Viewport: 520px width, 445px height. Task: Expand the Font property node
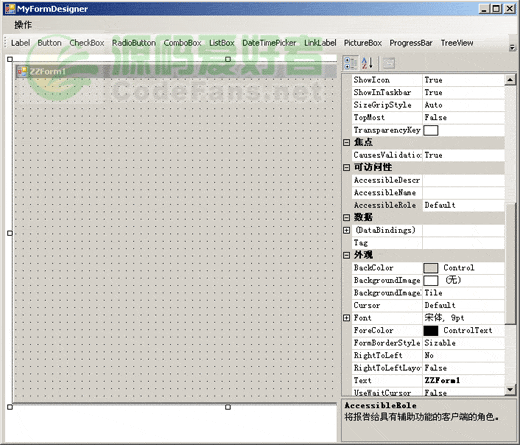pos(347,318)
